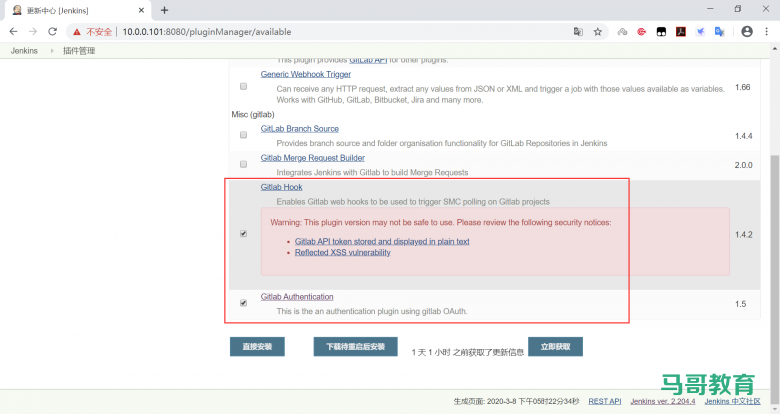780x414 pixels.
Task: Open the Jenkins 中文社区 link
Action: click(x=732, y=401)
